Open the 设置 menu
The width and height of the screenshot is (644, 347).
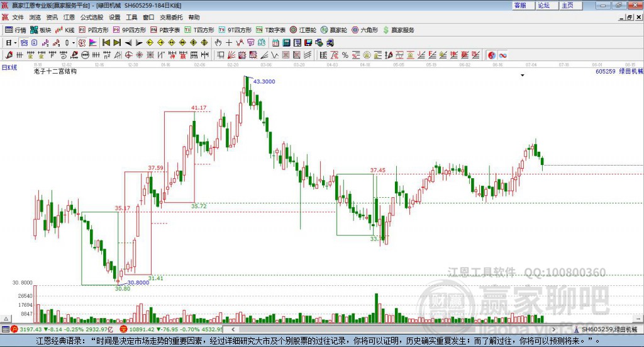[114, 17]
